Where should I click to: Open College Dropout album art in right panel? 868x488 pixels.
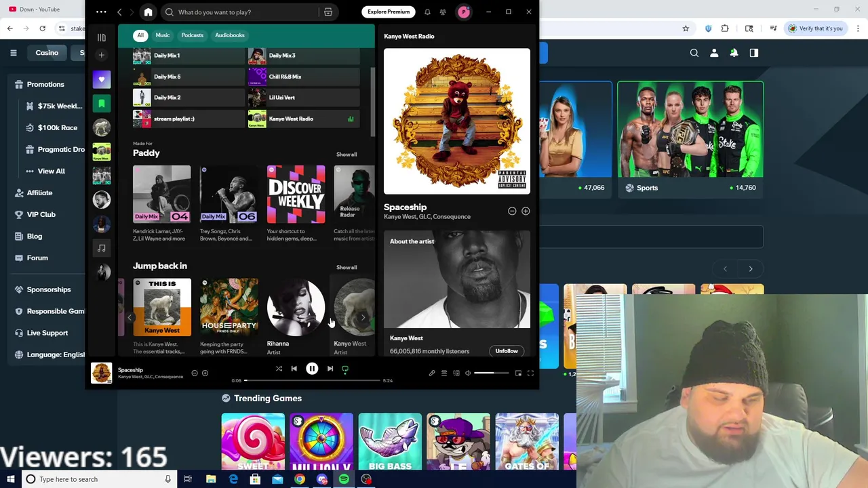(457, 121)
